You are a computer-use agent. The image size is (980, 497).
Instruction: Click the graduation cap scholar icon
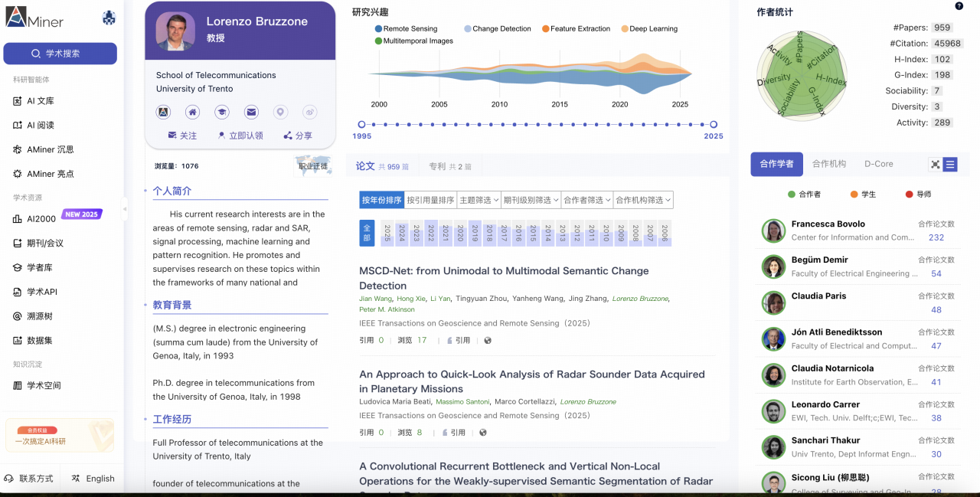pos(221,113)
